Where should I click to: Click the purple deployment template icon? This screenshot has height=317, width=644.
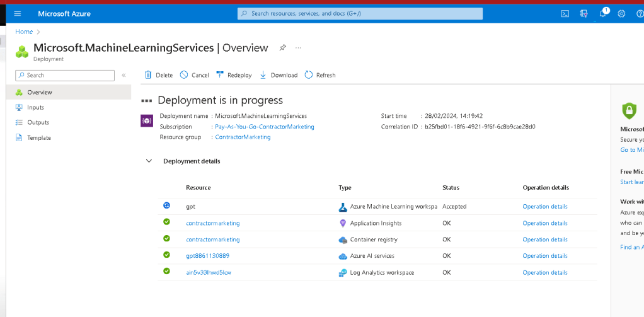[147, 121]
